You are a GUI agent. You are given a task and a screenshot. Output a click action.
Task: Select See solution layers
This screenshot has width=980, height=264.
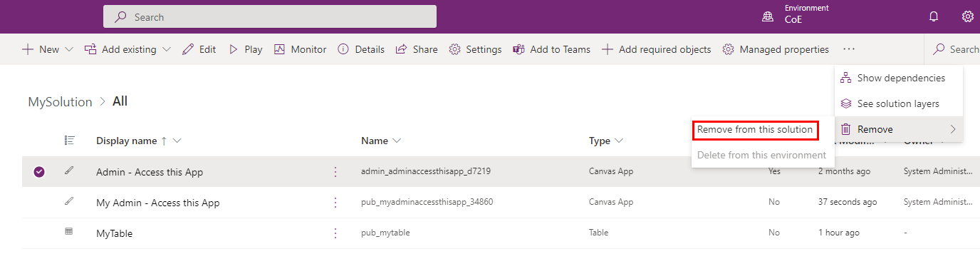(x=899, y=103)
